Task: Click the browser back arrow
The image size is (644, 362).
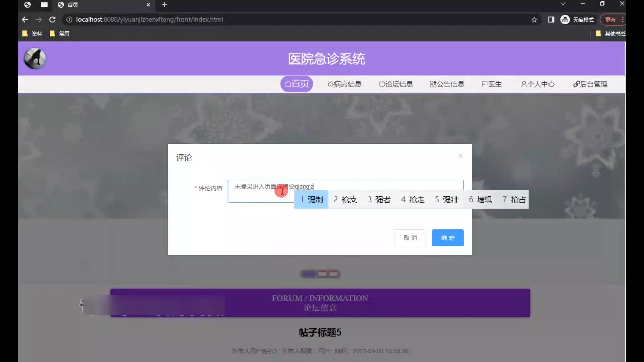Action: [25, 20]
